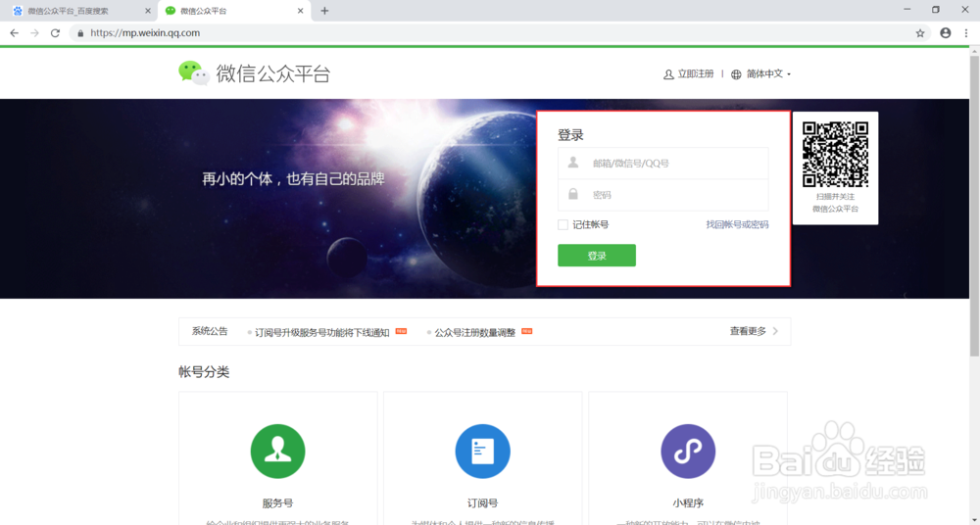Screen dimensions: 980x525
Task: Click the purple 小程序 account icon
Action: (688, 451)
